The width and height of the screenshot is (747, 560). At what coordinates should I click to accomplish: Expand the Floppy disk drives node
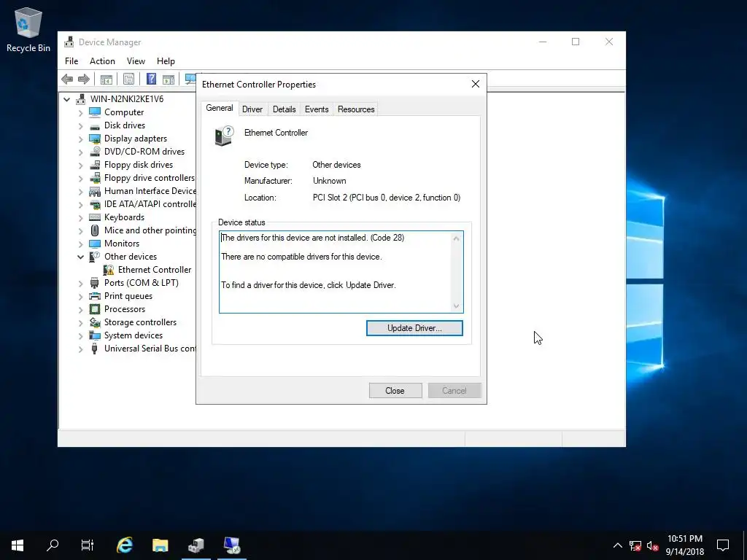pyautogui.click(x=80, y=166)
